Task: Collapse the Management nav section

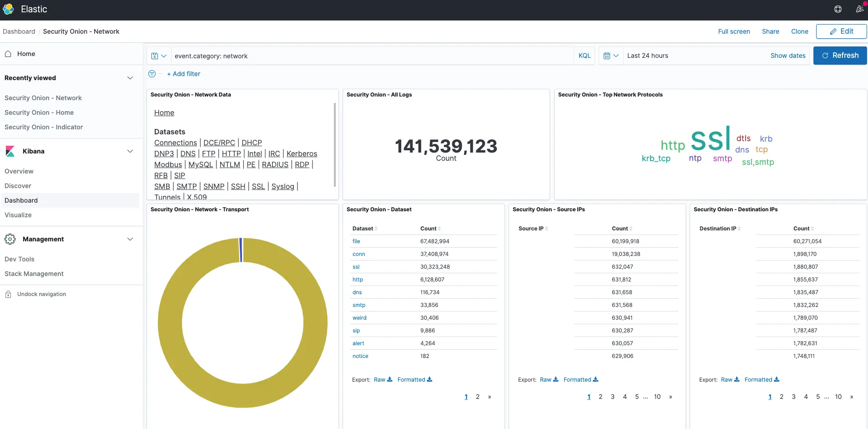Action: tap(130, 239)
